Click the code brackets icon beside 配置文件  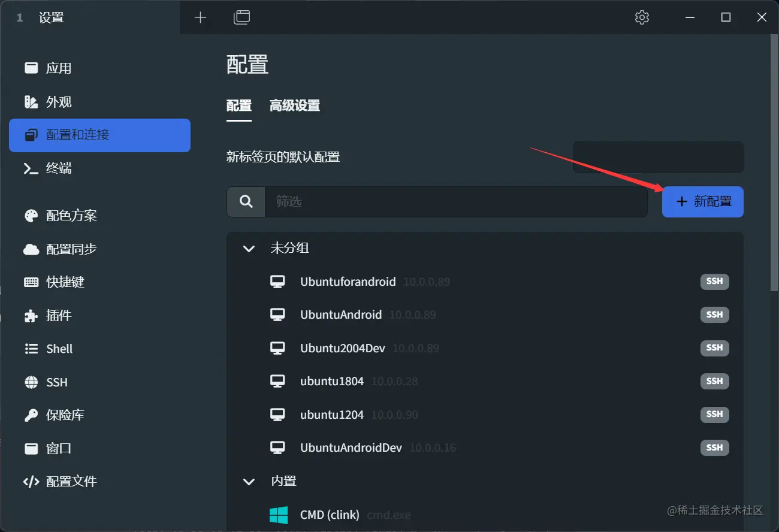point(31,482)
